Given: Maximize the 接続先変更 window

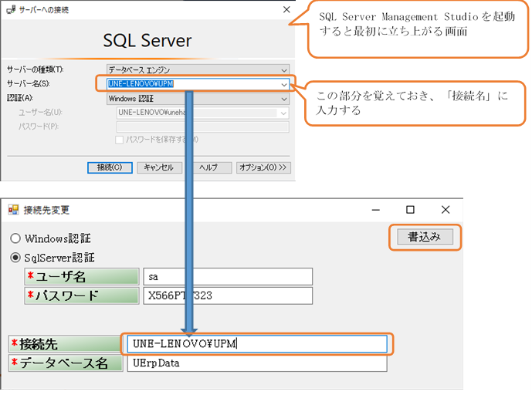Looking at the screenshot, I should [410, 210].
